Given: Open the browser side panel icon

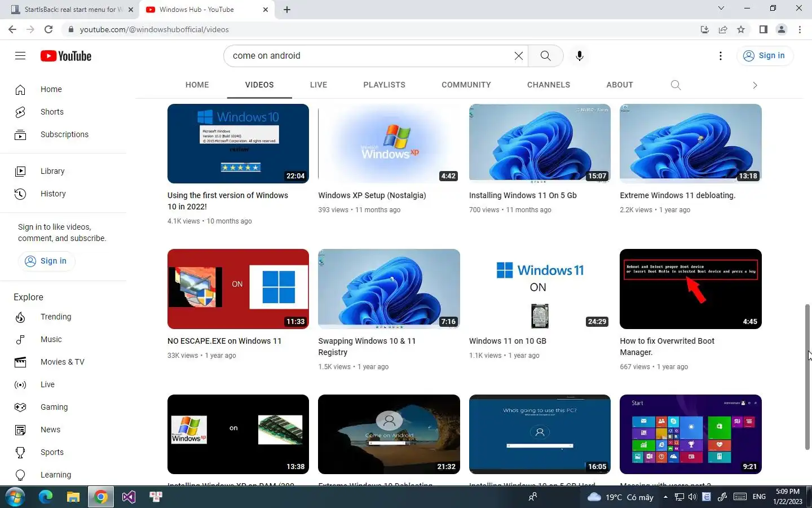Looking at the screenshot, I should pyautogui.click(x=763, y=29).
